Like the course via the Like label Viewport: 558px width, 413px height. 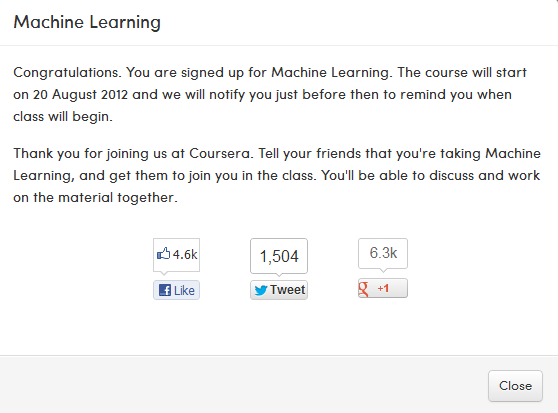tap(184, 291)
